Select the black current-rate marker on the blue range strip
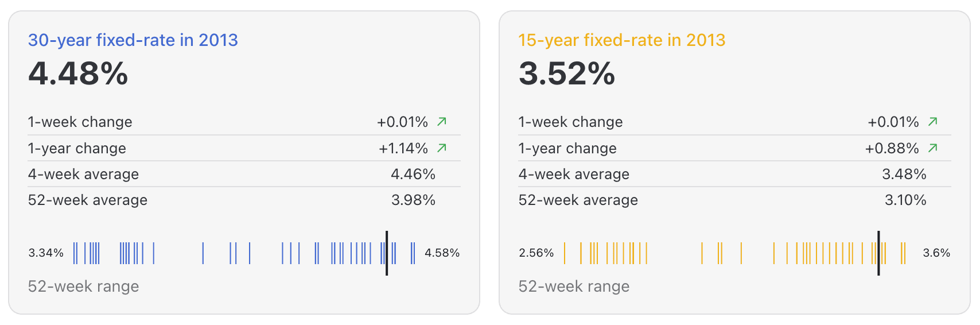 click(387, 253)
